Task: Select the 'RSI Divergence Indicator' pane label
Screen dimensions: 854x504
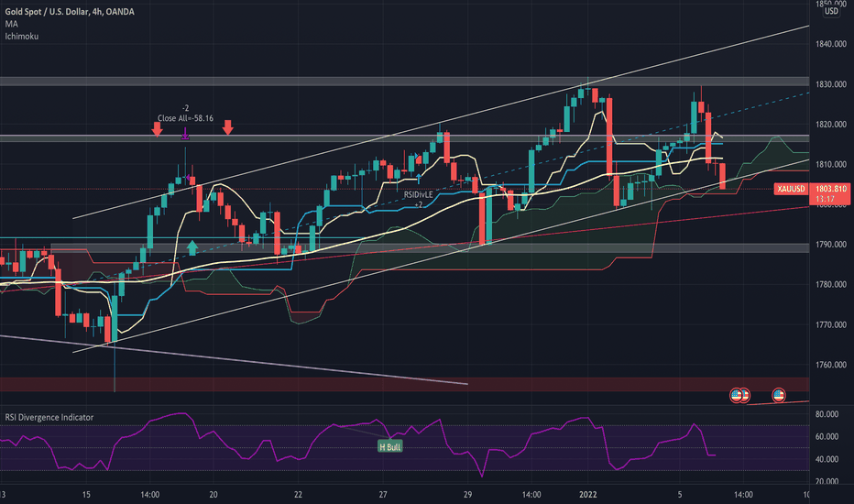Action: (x=49, y=417)
